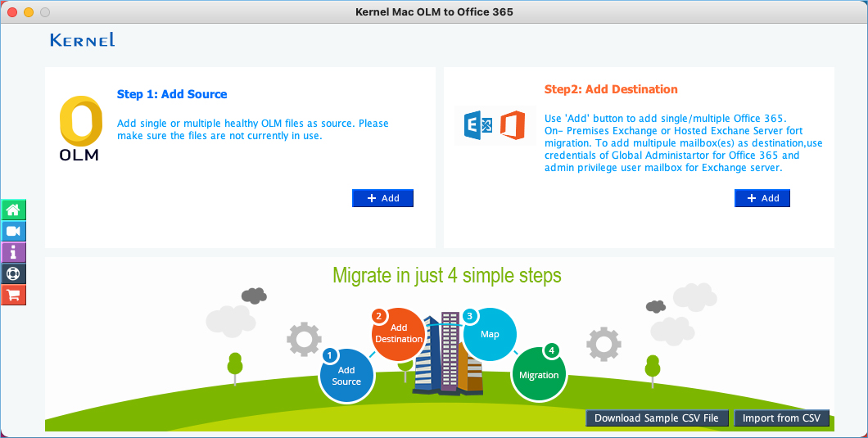Click the Map step 3 circle
Image resolution: width=868 pixels, height=438 pixels.
[490, 335]
